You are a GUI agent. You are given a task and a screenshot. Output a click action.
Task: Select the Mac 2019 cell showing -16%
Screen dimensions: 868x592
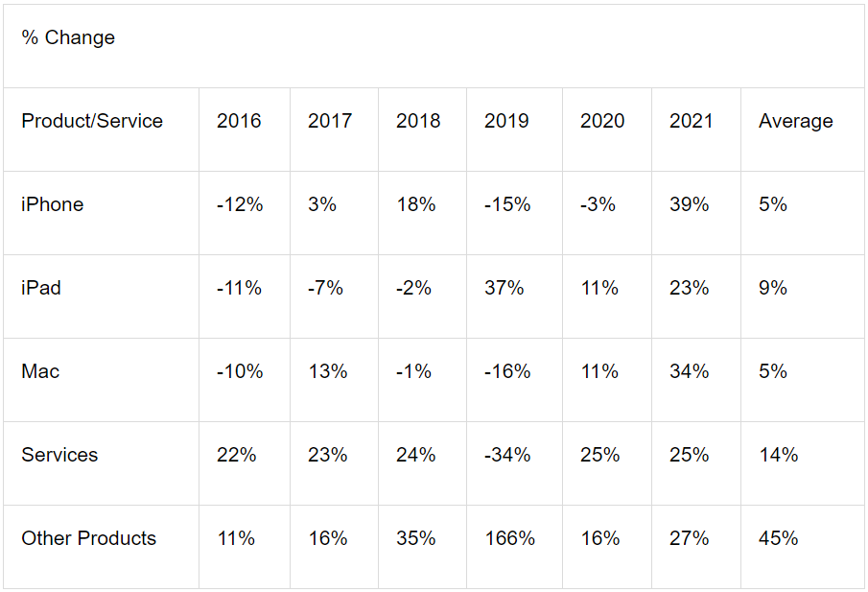(x=507, y=371)
